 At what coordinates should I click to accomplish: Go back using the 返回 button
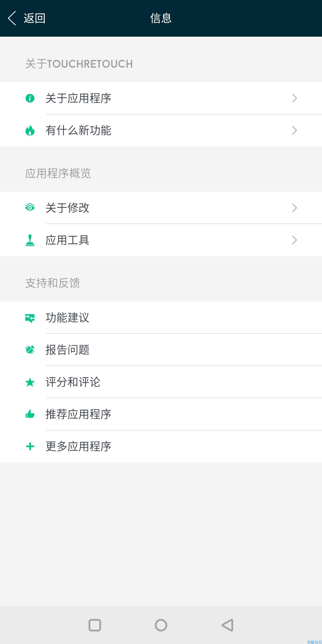(x=26, y=18)
